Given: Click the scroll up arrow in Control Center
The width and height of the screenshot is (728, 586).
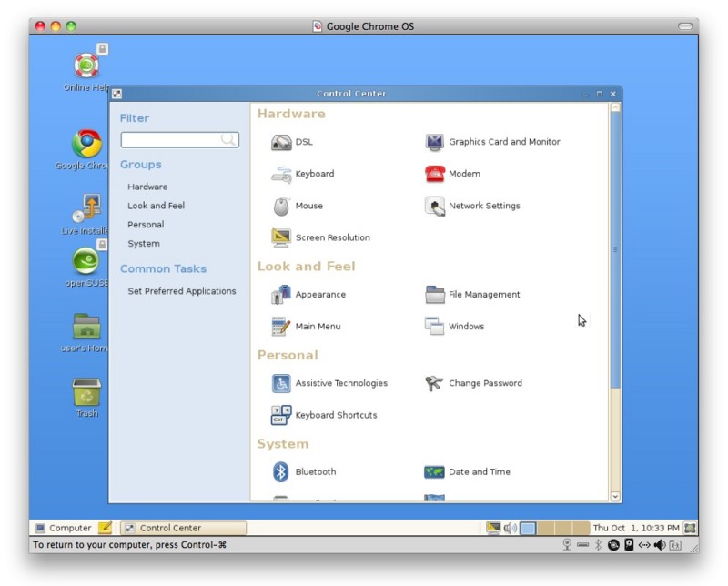Looking at the screenshot, I should [x=615, y=107].
